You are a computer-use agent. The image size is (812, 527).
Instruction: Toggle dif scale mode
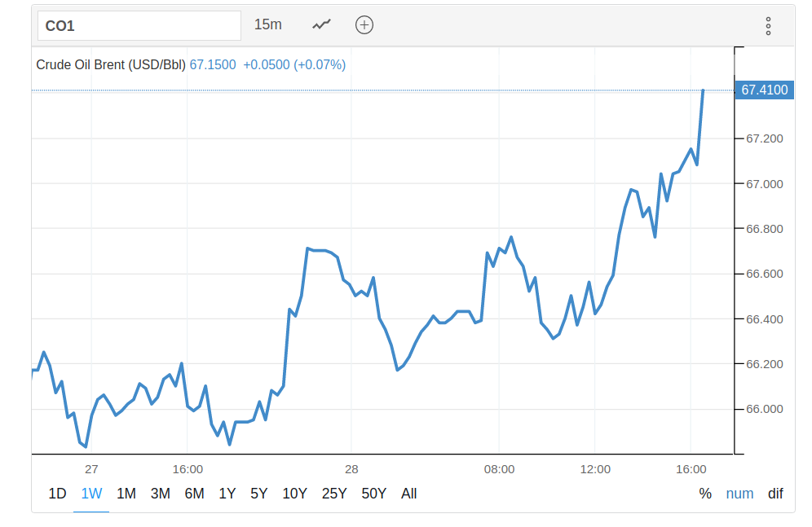[775, 494]
